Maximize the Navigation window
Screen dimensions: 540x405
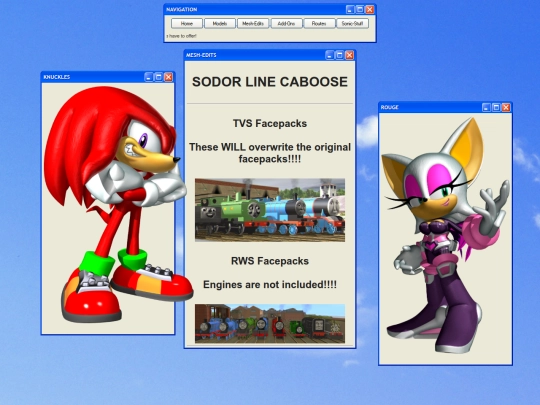[360, 9]
